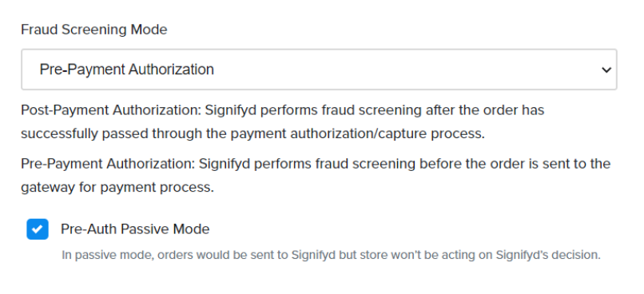The width and height of the screenshot is (644, 294).
Task: Click the passive mode help text
Action: click(x=331, y=255)
